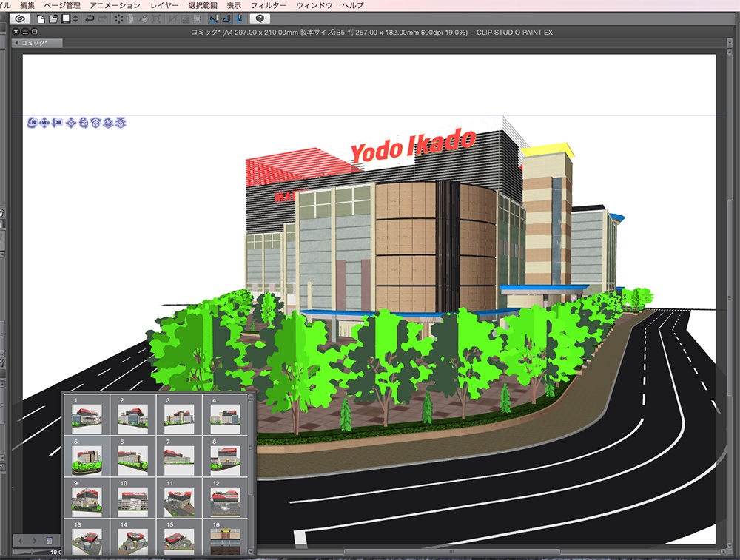Select tilt rotate 3D object icon

click(95, 123)
